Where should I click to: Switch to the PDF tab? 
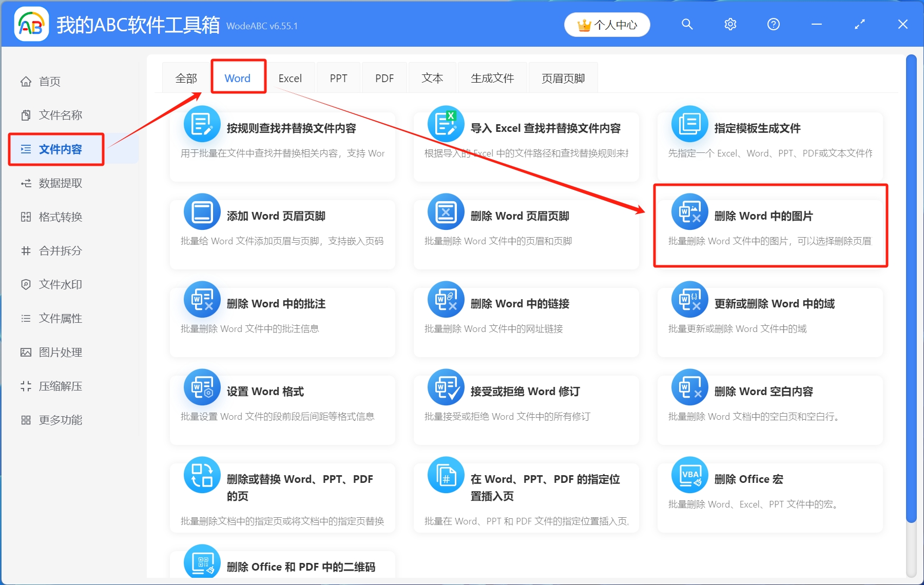pyautogui.click(x=384, y=77)
